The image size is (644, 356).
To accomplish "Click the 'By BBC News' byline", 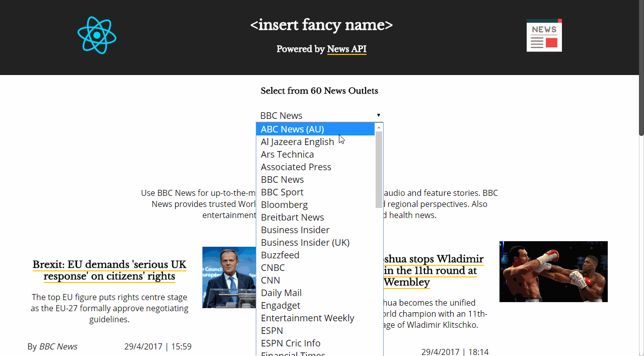I will tap(52, 346).
